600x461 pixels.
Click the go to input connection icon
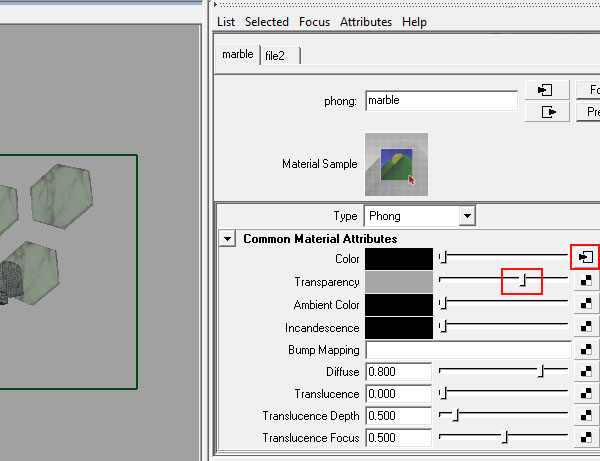coord(546,90)
